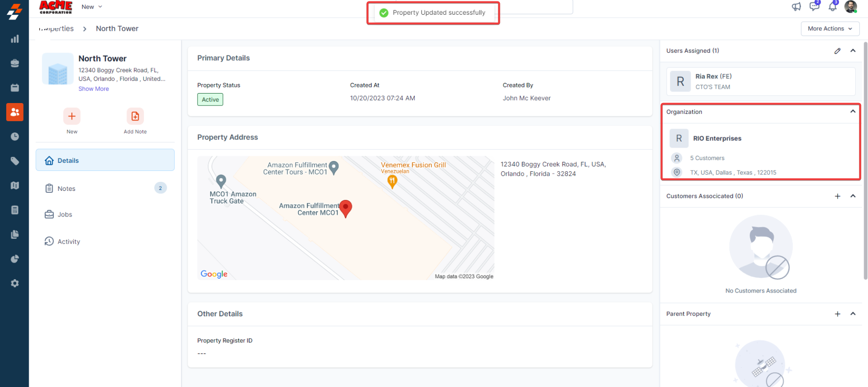
Task: Open the More Actions dropdown
Action: 830,28
